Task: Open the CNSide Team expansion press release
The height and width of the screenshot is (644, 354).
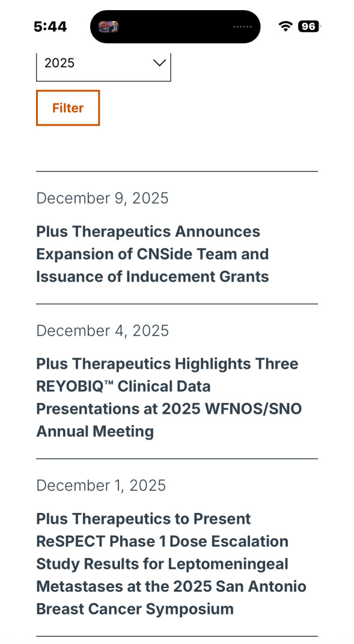Action: [x=153, y=254]
